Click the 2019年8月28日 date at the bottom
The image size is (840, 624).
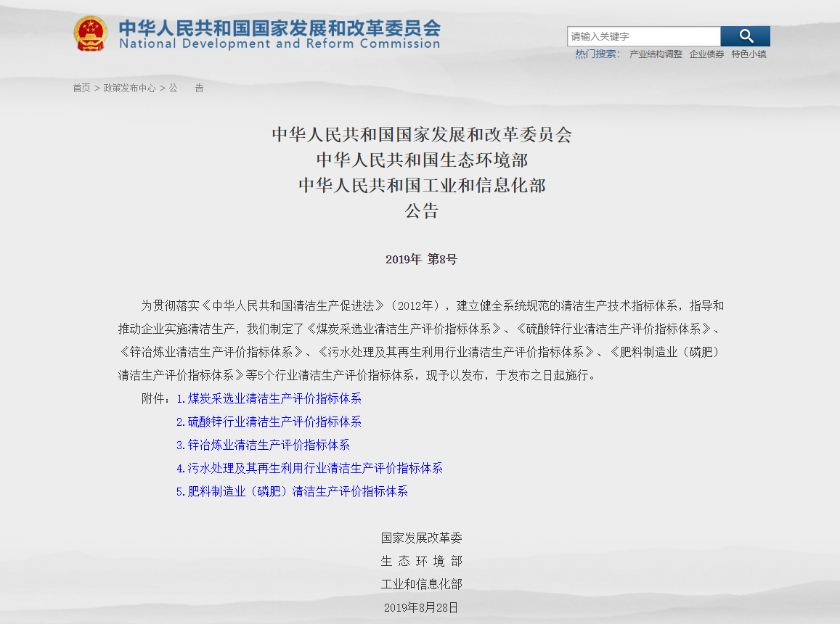coord(421,607)
